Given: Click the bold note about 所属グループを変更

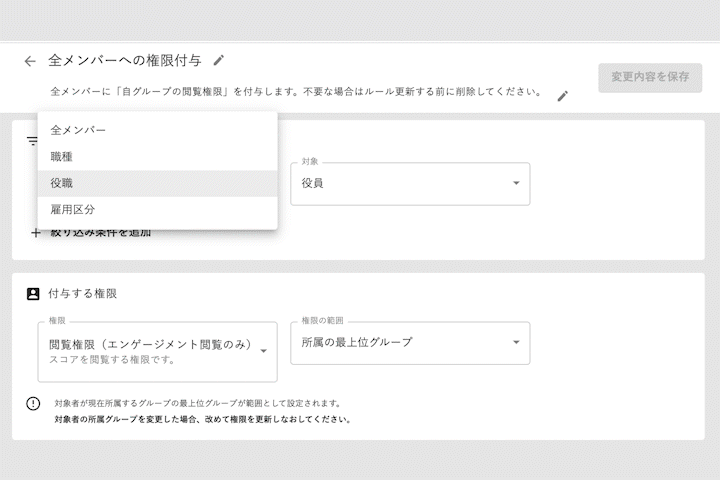Looking at the screenshot, I should click(x=203, y=420).
